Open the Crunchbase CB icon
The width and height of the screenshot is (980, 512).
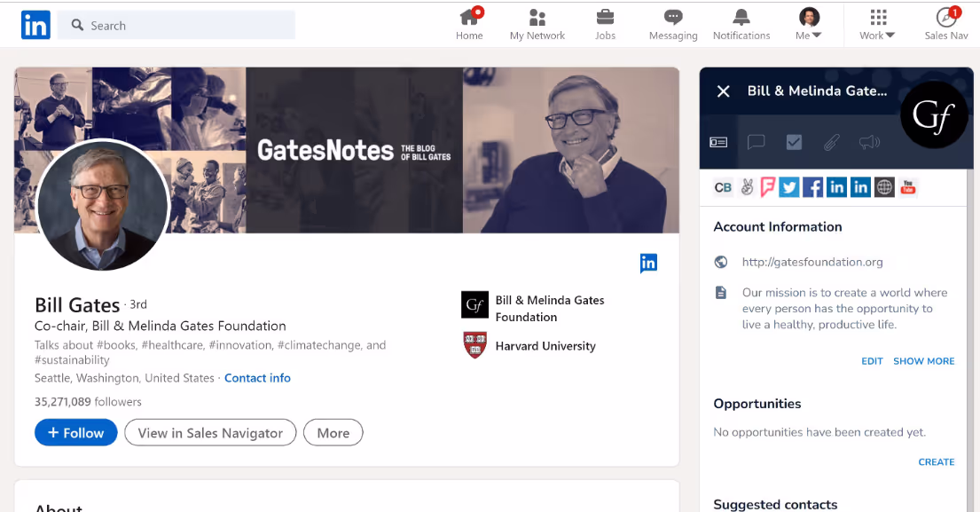coord(723,187)
